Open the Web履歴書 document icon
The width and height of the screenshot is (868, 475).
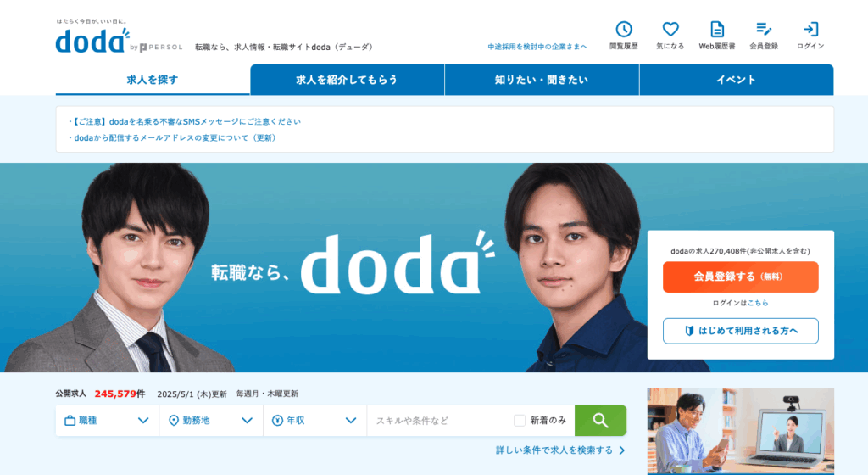coord(717,30)
